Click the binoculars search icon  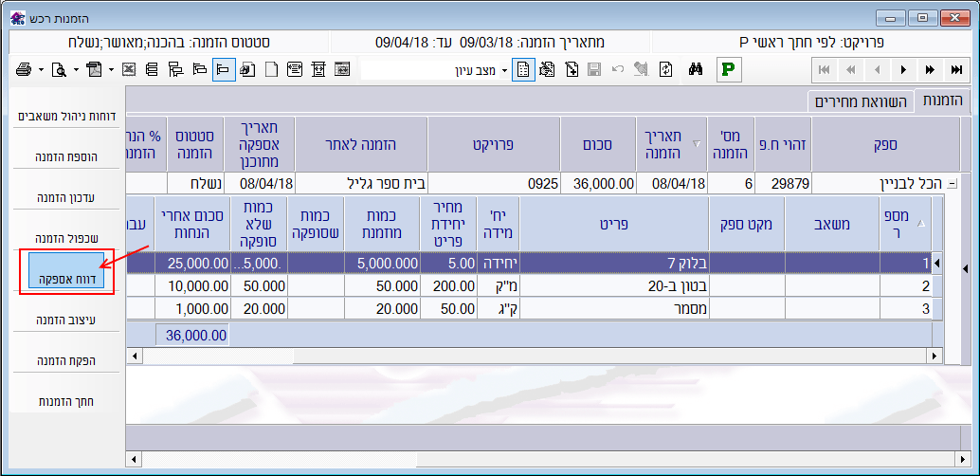695,69
